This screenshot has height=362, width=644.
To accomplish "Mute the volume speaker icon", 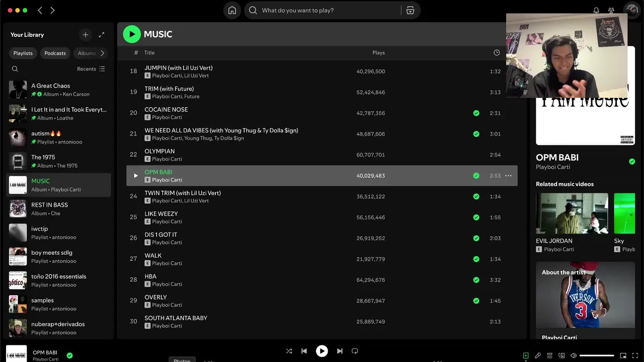I will pos(574,355).
